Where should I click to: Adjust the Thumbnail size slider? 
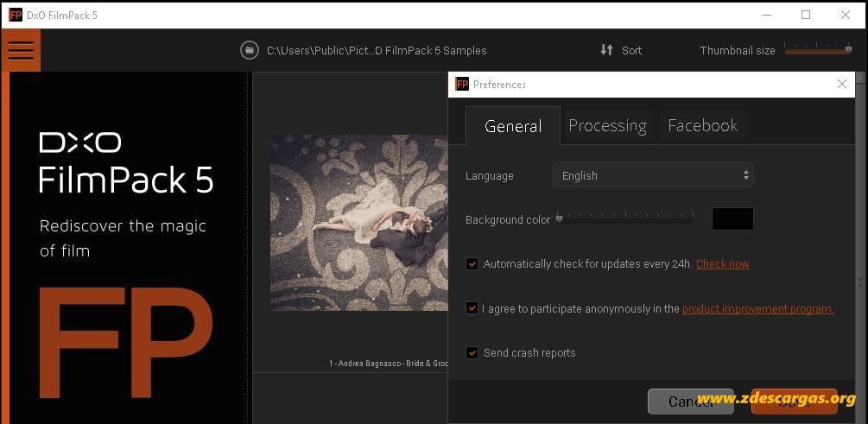(x=818, y=49)
